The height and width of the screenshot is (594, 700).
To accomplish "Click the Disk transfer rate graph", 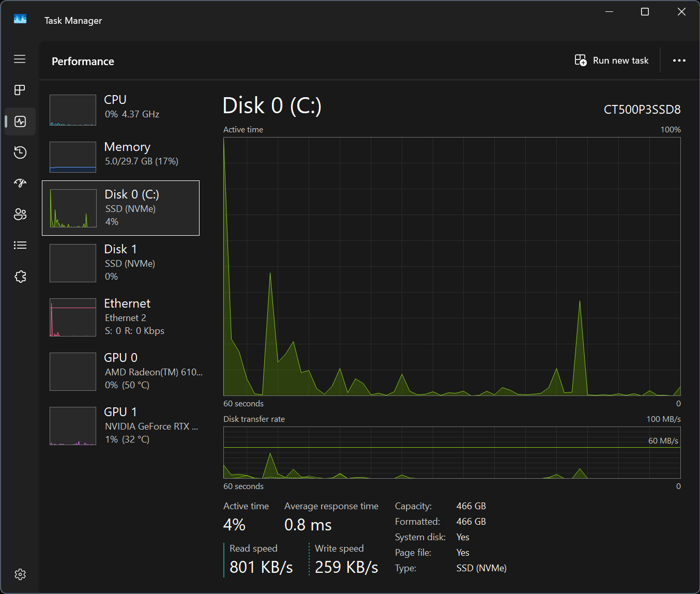I will pyautogui.click(x=452, y=452).
